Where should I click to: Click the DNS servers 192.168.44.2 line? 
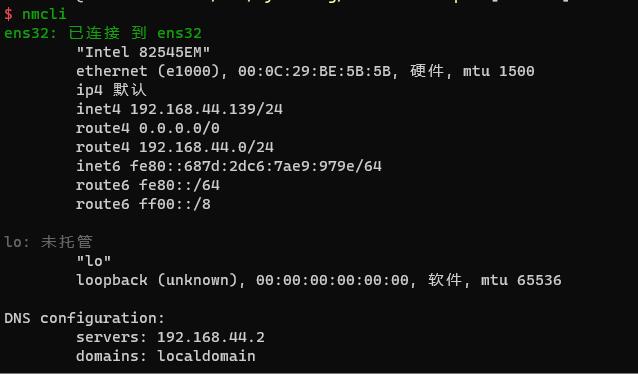coord(170,337)
